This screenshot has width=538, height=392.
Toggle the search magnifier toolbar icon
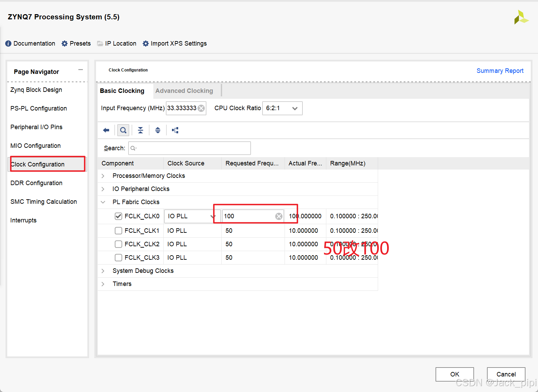click(123, 130)
